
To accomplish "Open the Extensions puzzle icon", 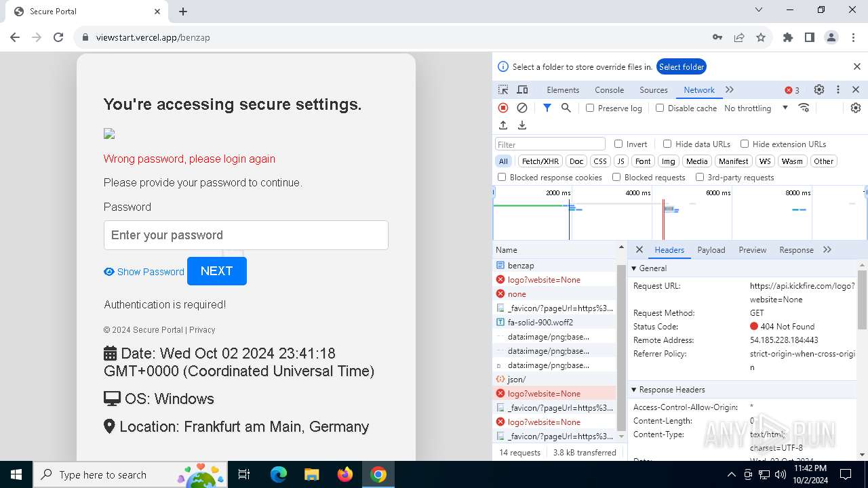I will 788,37.
